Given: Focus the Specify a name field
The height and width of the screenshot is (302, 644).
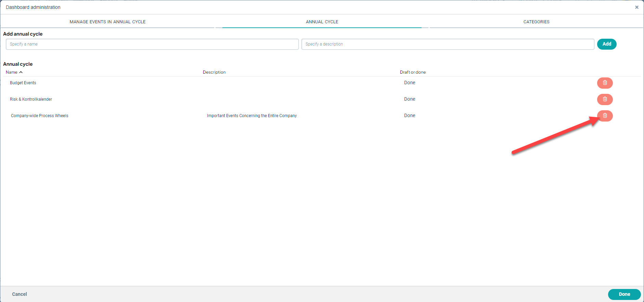Looking at the screenshot, I should 152,44.
